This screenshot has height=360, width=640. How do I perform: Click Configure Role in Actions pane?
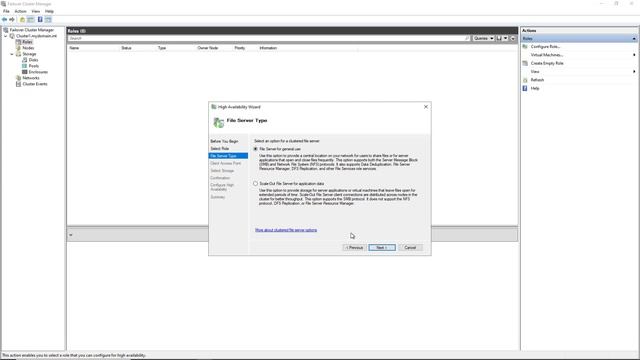(x=545, y=47)
